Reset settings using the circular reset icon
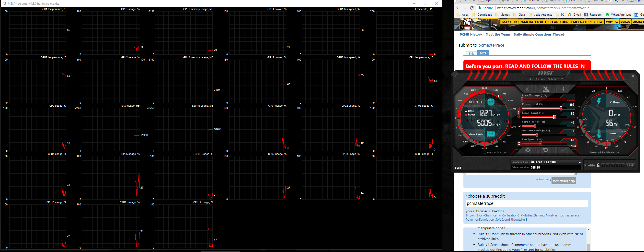Viewport: 644px width, 252px height. [546, 150]
